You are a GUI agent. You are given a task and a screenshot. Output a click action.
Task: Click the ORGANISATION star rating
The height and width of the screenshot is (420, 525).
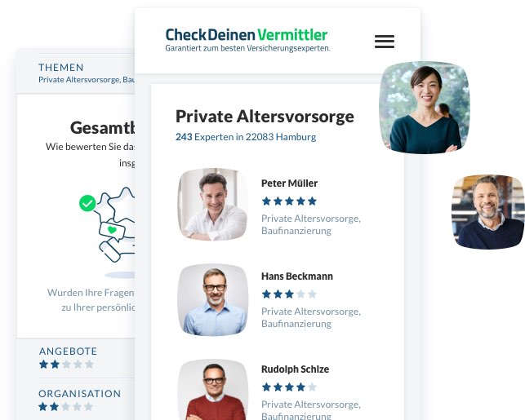coord(65,407)
